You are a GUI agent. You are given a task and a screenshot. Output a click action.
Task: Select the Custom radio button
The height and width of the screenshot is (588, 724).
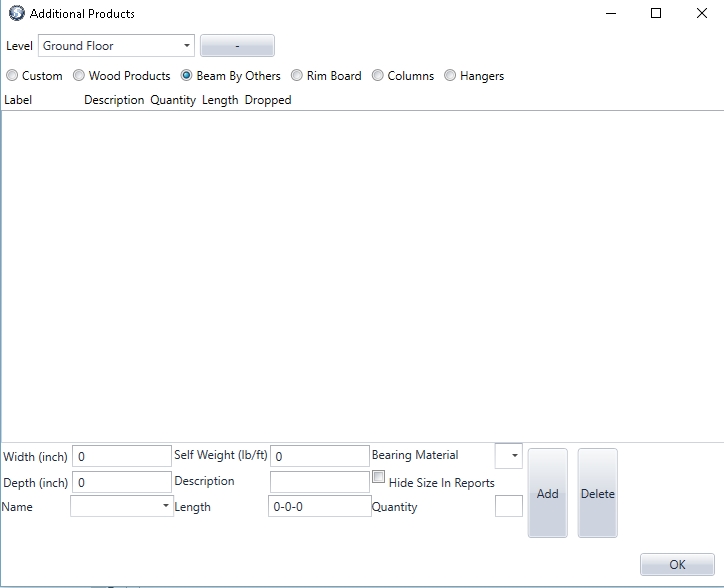[x=12, y=76]
